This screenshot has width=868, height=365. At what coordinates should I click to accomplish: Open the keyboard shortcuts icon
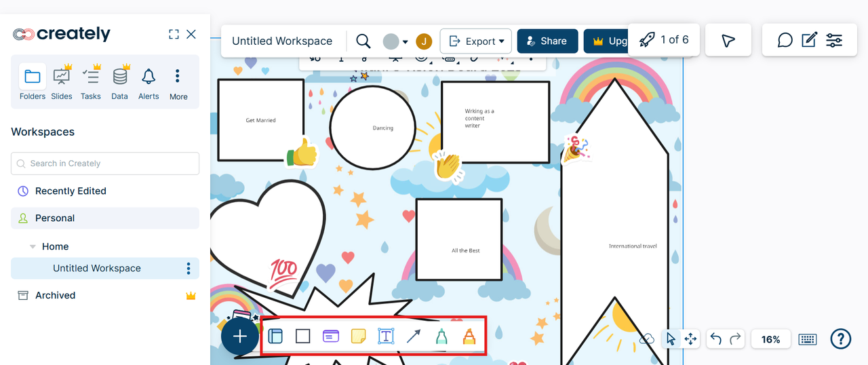[808, 339]
